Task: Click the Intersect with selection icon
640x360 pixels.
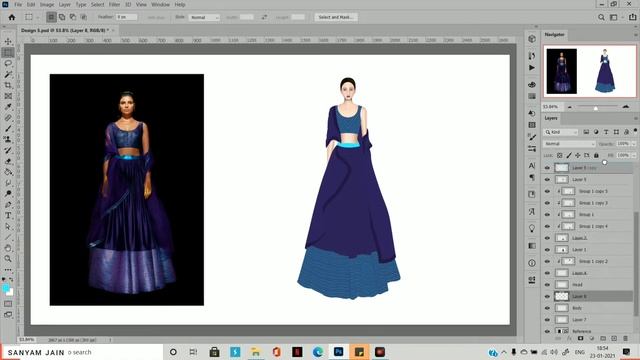Action: (83, 17)
